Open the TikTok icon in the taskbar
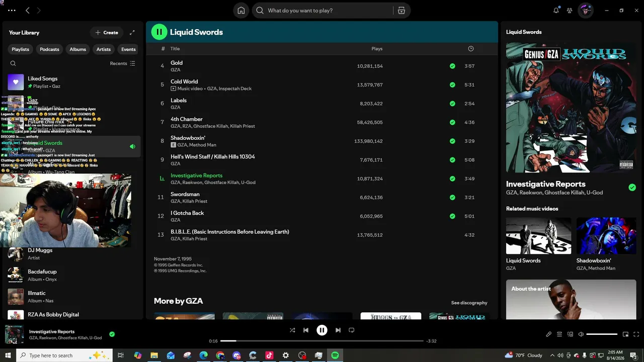The image size is (644, 362). pyautogui.click(x=269, y=355)
